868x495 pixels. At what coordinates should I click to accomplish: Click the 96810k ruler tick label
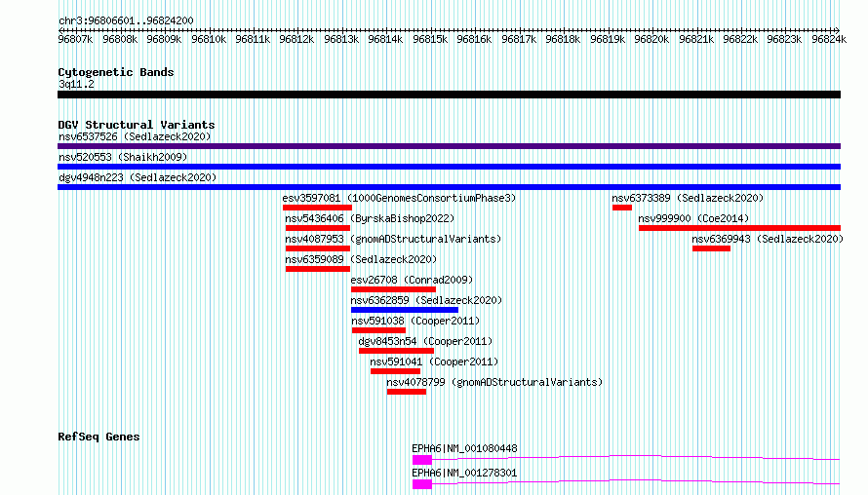tap(209, 39)
